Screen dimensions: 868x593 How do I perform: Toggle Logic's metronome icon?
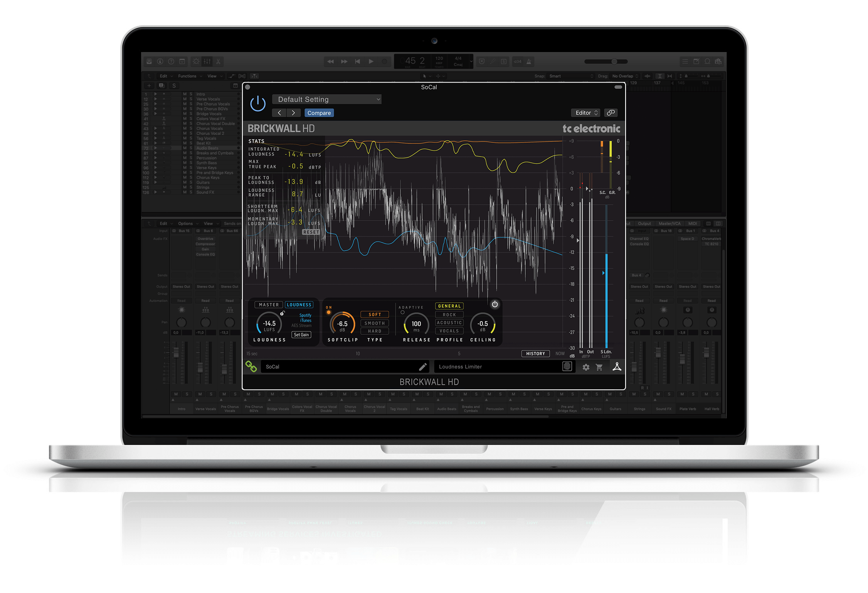[529, 61]
